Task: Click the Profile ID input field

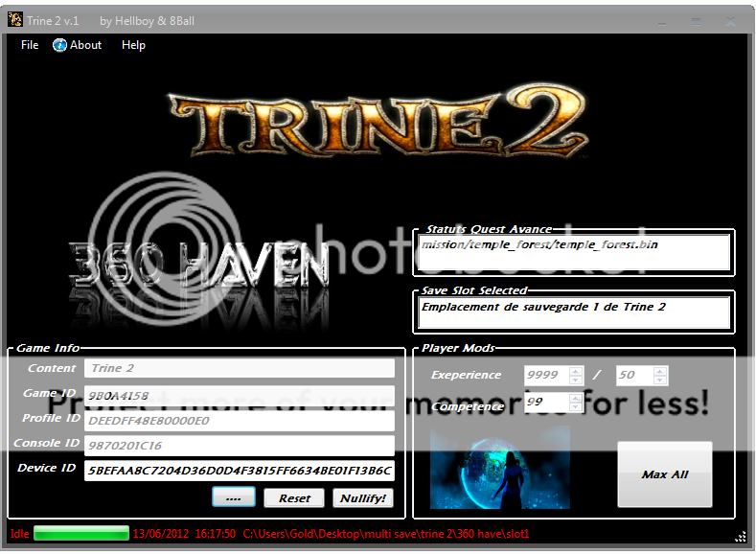Action: click(240, 421)
